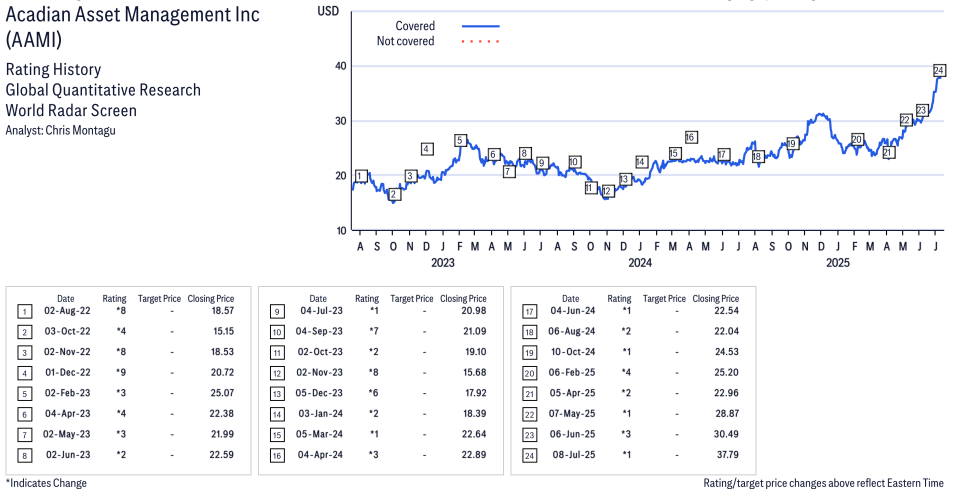The image size is (955, 489).
Task: Click the World Radar Screen line
Action: click(x=71, y=110)
